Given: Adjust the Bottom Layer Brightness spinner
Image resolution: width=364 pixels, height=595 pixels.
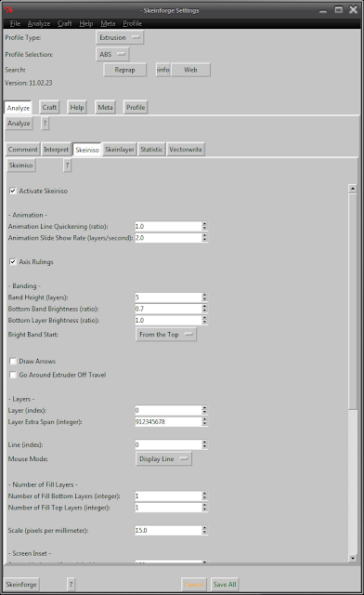Looking at the screenshot, I should pos(204,320).
